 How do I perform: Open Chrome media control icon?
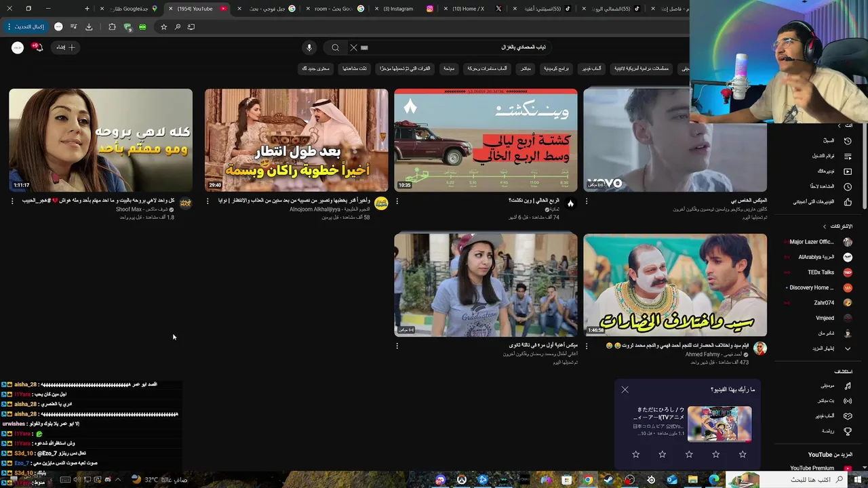pos(74,27)
